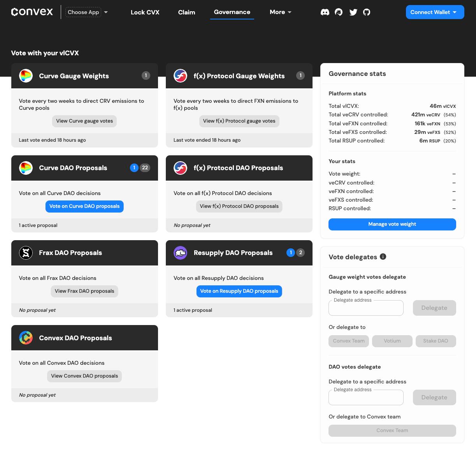Click 'No proposal yet' under Frax DAO Proposals
The image size is (476, 450).
click(x=37, y=310)
